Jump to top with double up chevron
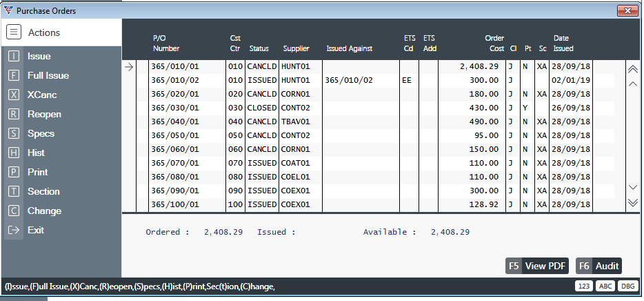The width and height of the screenshot is (644, 301). [x=633, y=70]
